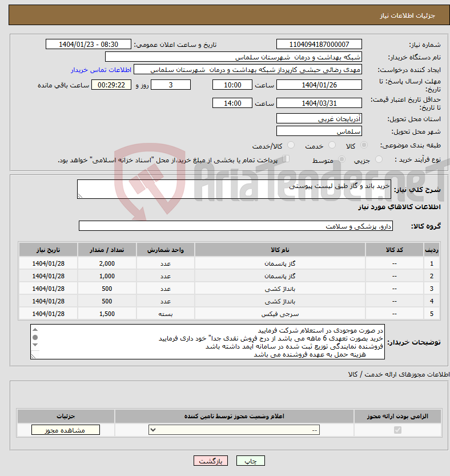Click unit بسته in row 5
450x476 pixels.
166,314
